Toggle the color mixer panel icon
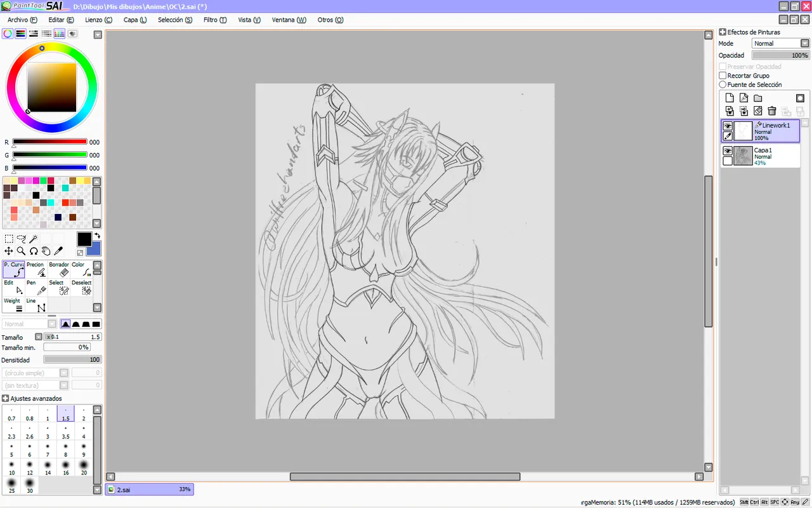Viewport: 812px width, 508px height. coord(46,34)
